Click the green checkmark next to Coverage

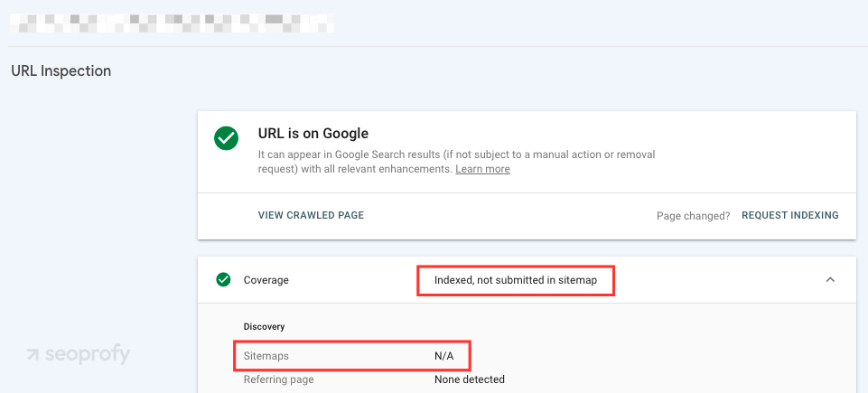point(223,280)
